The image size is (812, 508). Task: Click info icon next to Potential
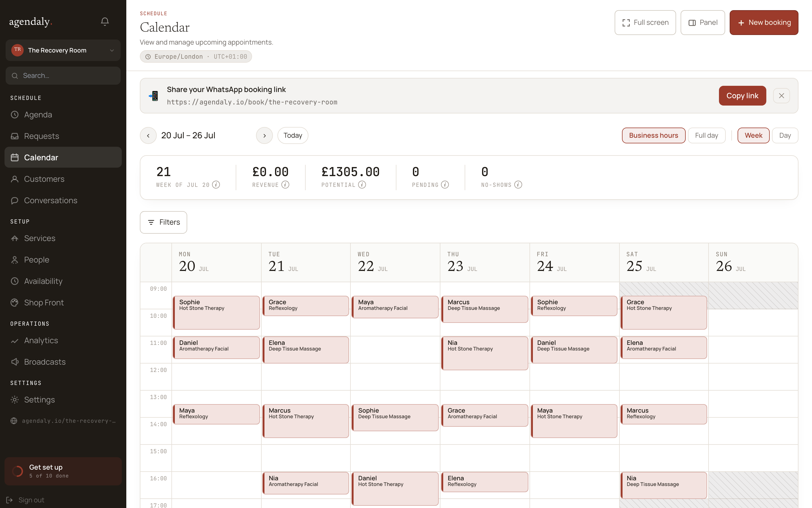click(362, 185)
